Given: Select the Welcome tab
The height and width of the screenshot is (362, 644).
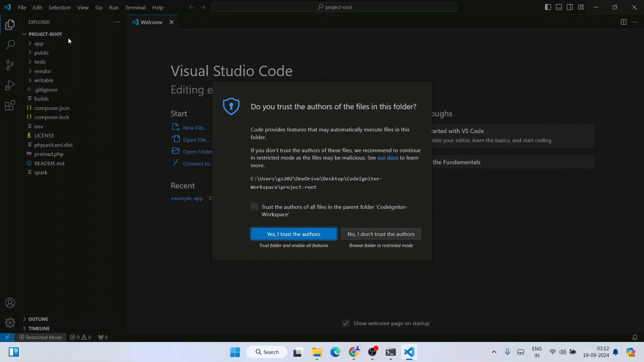Looking at the screenshot, I should (152, 22).
